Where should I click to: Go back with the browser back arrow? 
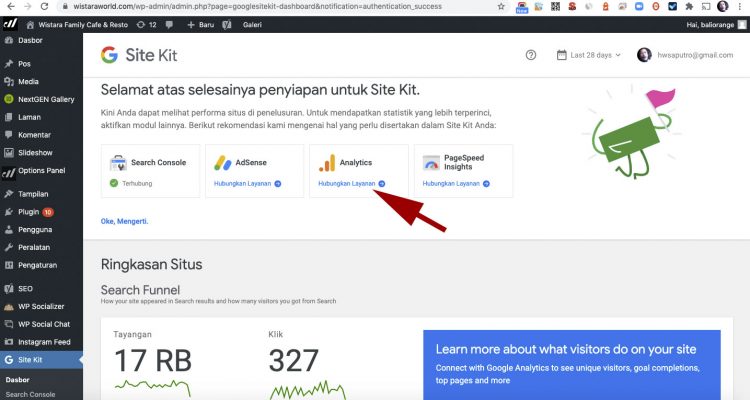pyautogui.click(x=11, y=7)
